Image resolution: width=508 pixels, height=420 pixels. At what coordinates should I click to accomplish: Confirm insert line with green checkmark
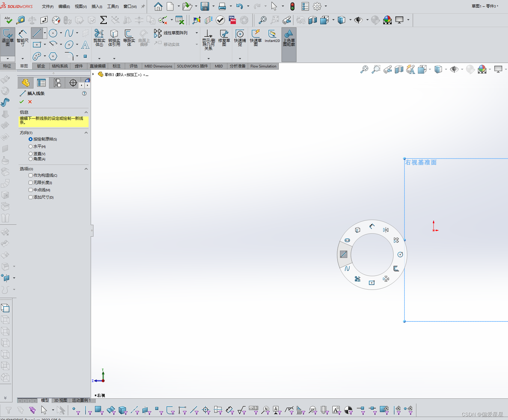coord(21,102)
